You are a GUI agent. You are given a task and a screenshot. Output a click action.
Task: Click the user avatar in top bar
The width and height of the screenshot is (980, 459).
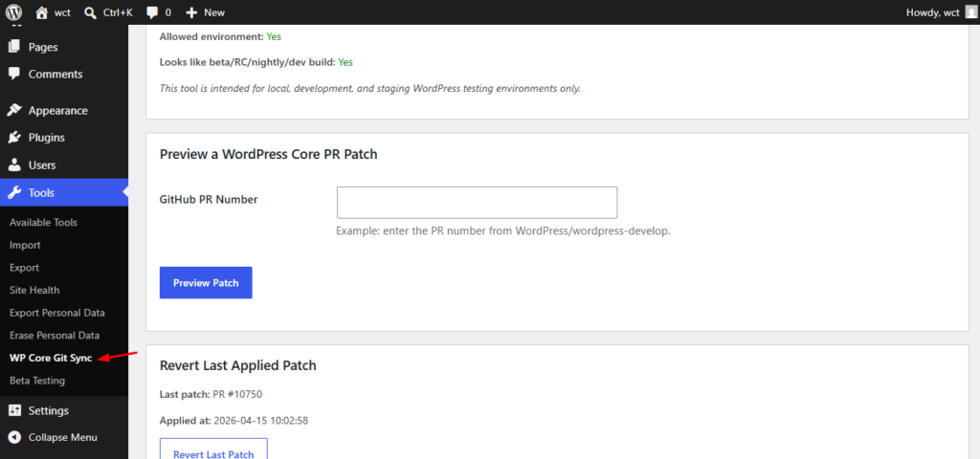point(970,12)
